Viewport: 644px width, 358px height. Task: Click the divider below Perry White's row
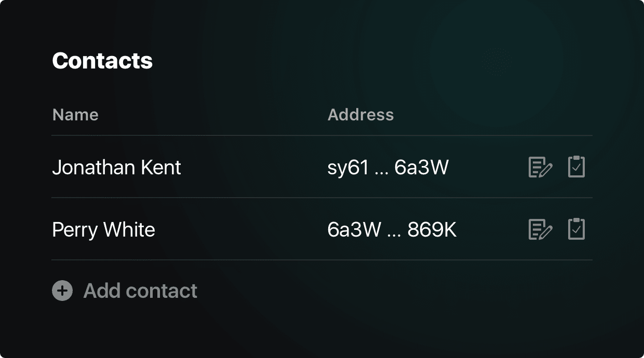click(x=322, y=259)
